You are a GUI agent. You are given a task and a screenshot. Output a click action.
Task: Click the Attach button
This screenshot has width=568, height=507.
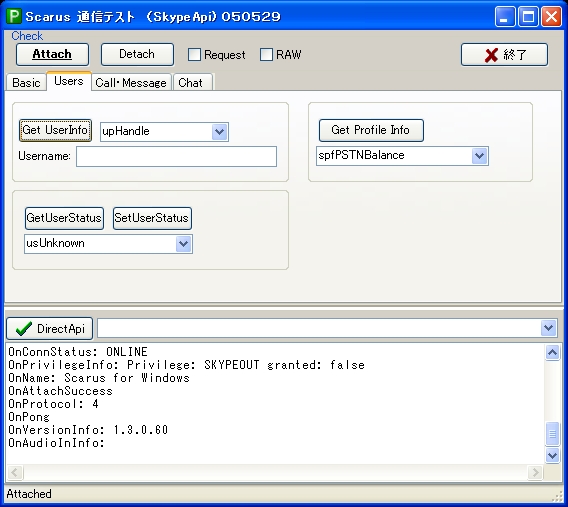click(x=52, y=54)
